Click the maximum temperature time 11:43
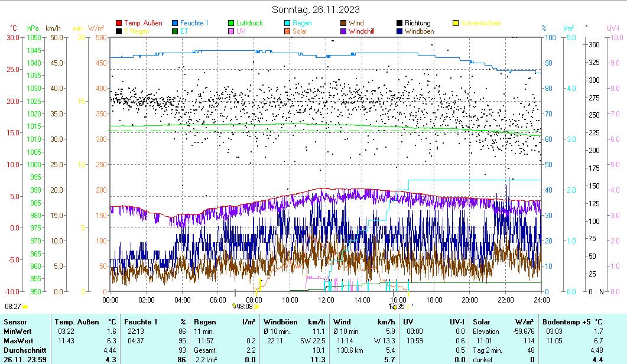The image size is (627, 364). 66,341
